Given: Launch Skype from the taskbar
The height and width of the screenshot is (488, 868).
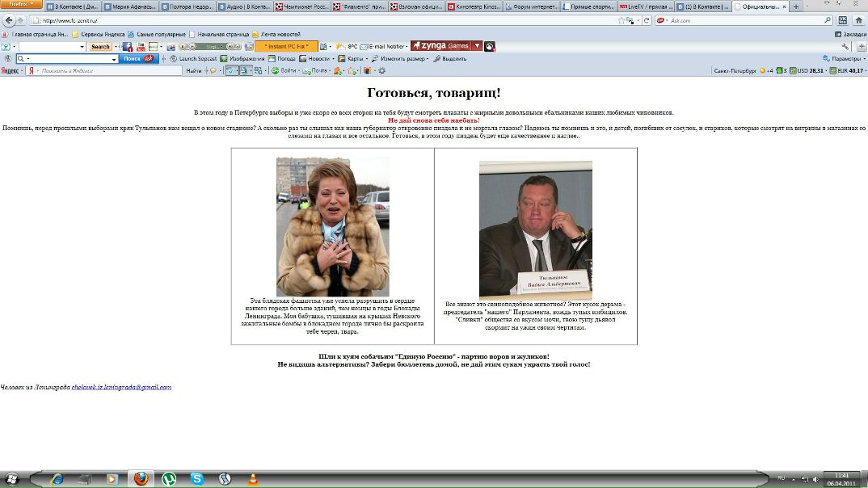Looking at the screenshot, I should 197,479.
